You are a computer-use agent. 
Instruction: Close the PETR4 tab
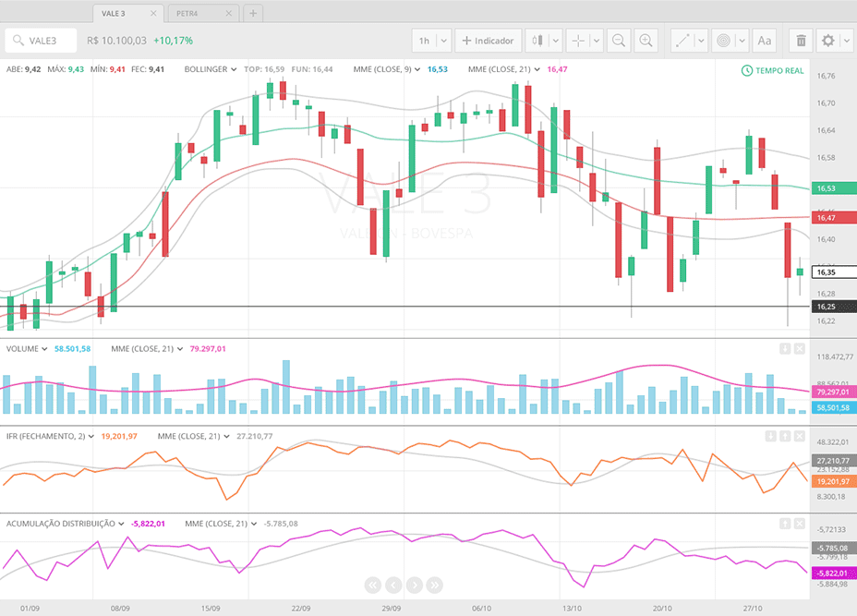pyautogui.click(x=229, y=13)
